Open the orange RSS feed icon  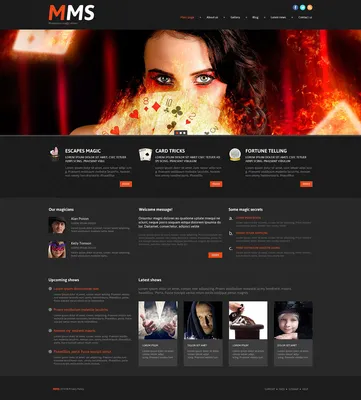310,7
